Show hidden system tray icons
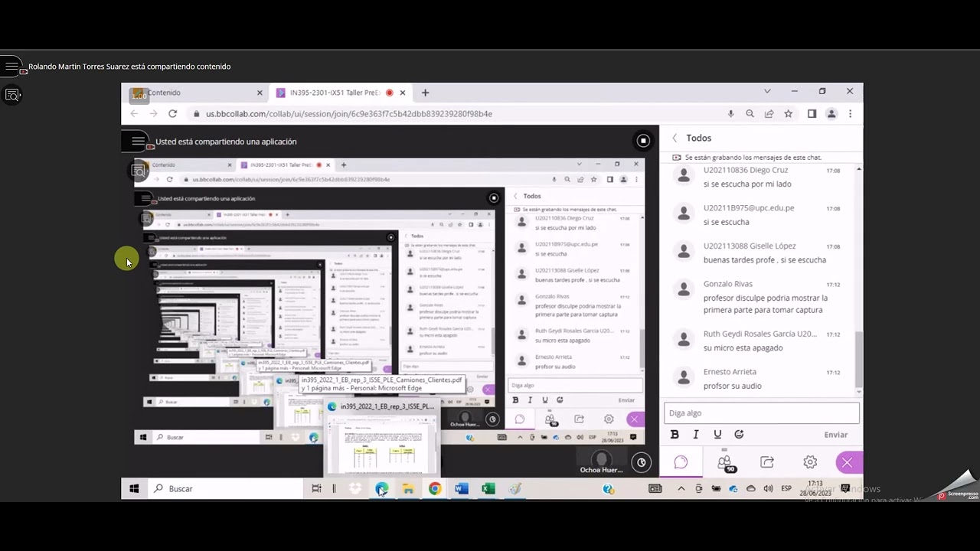 [x=681, y=488]
